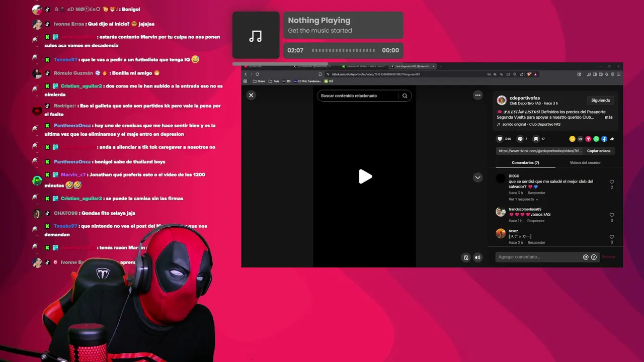Click the browser address bar URL
The width and height of the screenshot is (644, 362).
tap(375, 74)
